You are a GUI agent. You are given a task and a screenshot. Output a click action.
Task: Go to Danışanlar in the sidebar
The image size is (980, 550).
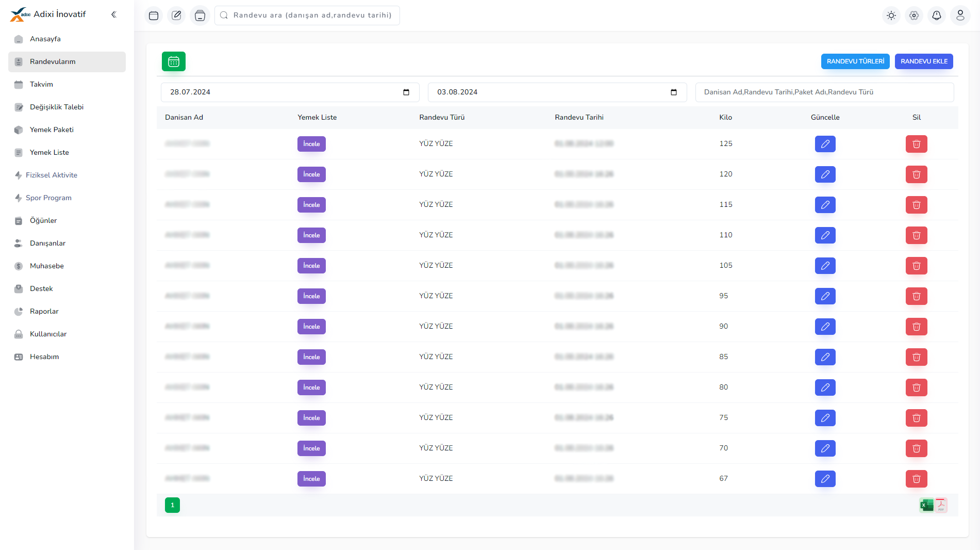(x=47, y=243)
